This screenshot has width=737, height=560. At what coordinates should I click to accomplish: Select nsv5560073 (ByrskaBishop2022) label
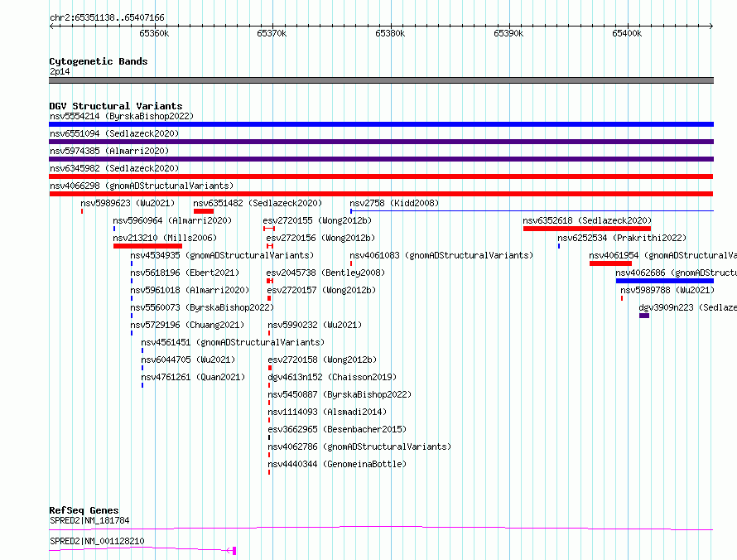pos(202,307)
